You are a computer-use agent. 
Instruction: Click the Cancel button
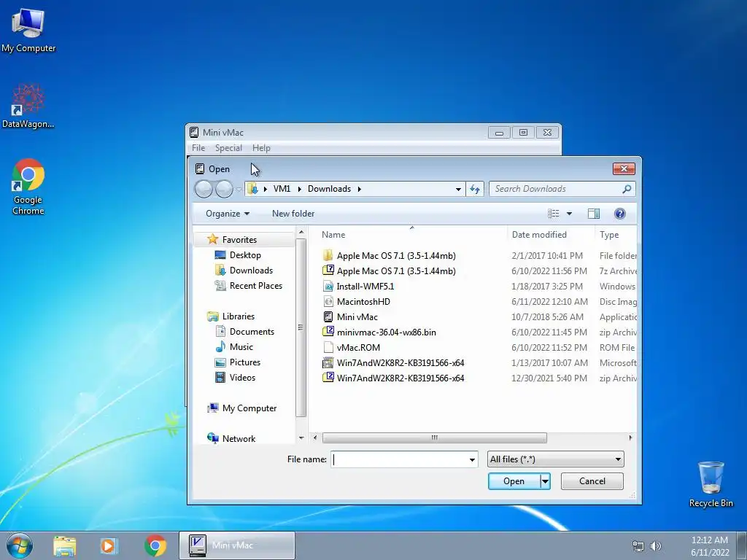pyautogui.click(x=592, y=481)
